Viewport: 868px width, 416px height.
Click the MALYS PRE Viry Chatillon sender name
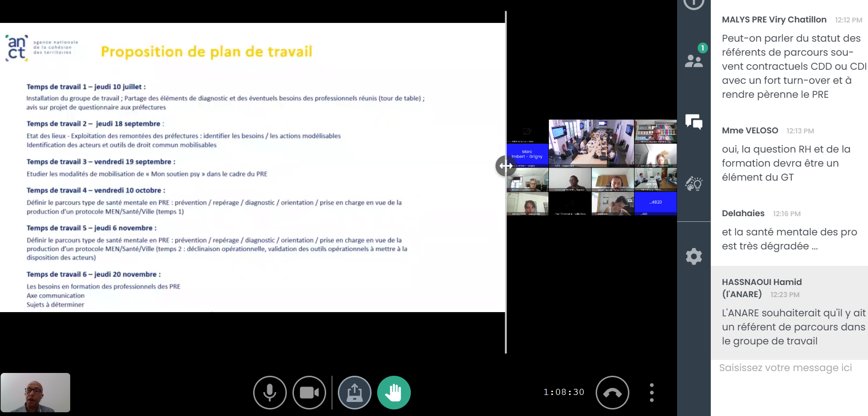tap(774, 20)
